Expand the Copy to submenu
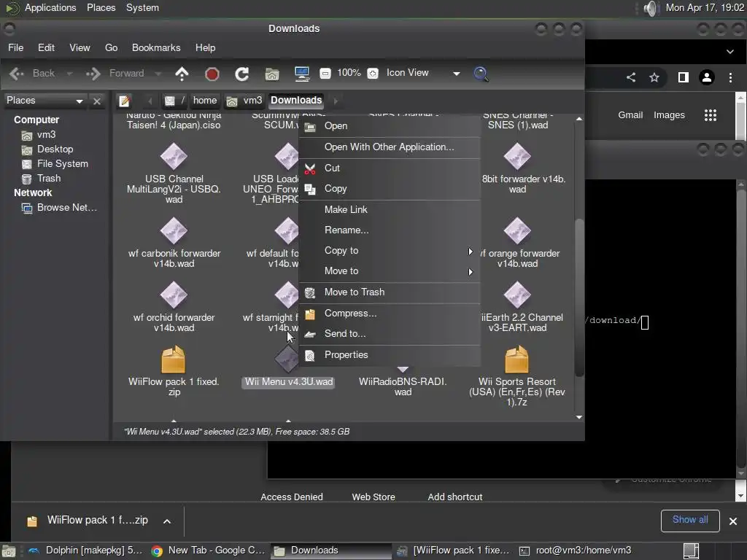747x560 pixels. [x=390, y=251]
